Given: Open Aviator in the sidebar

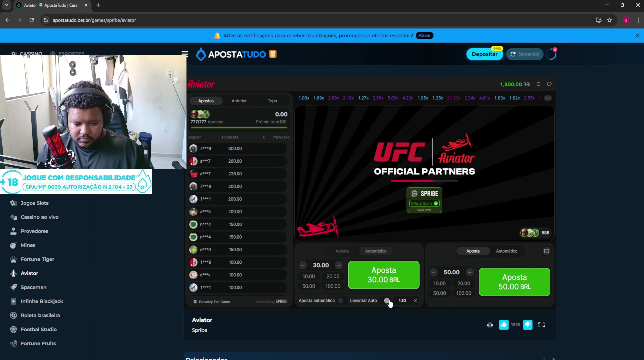Looking at the screenshot, I should click(x=24, y=273).
